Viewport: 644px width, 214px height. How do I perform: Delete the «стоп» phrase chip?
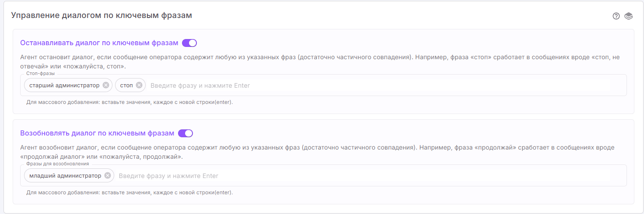point(139,86)
